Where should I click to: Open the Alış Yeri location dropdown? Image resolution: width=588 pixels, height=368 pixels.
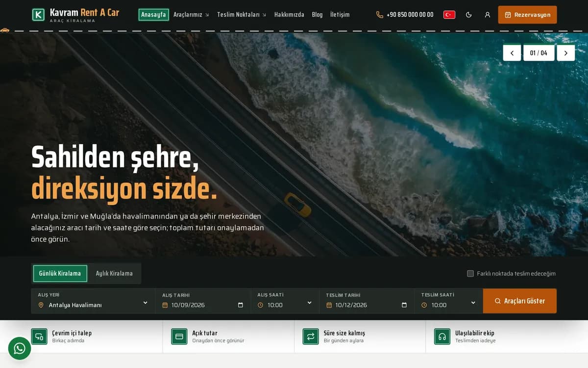pos(93,301)
